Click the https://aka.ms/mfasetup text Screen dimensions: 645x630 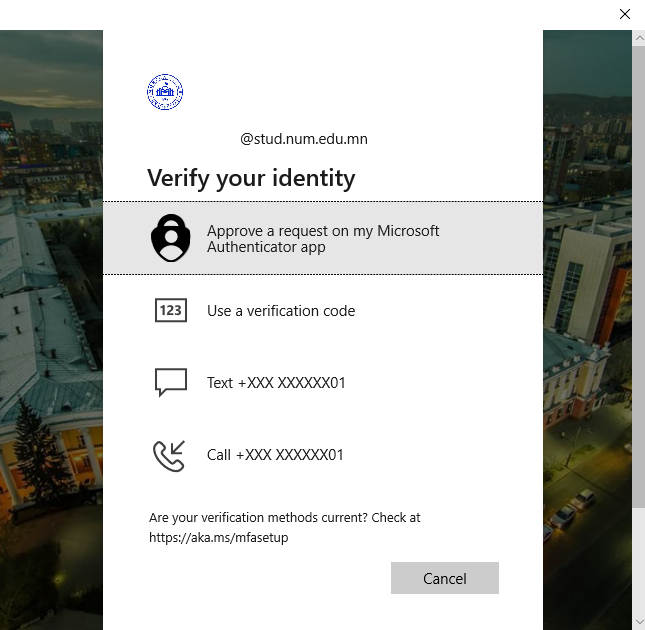218,537
